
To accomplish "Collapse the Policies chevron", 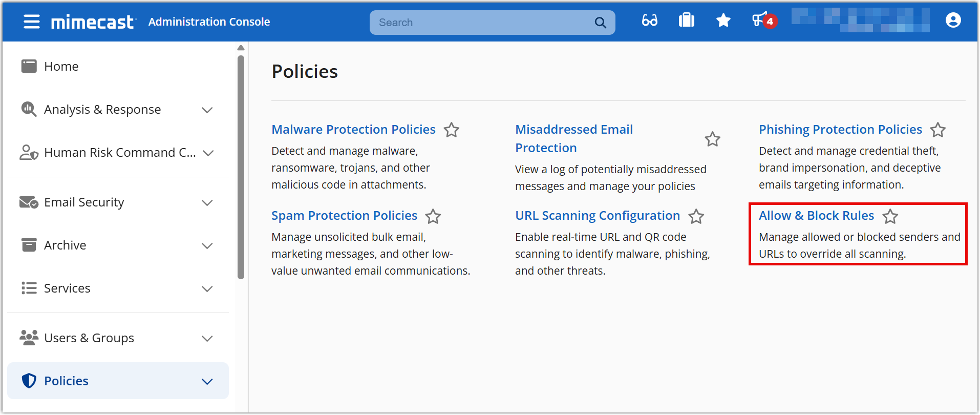I will coord(207,381).
